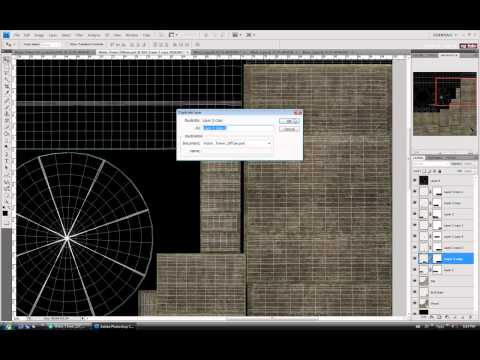Click OK in the Duplicate Layer dialog
This screenshot has width=480, height=360.
click(x=289, y=121)
